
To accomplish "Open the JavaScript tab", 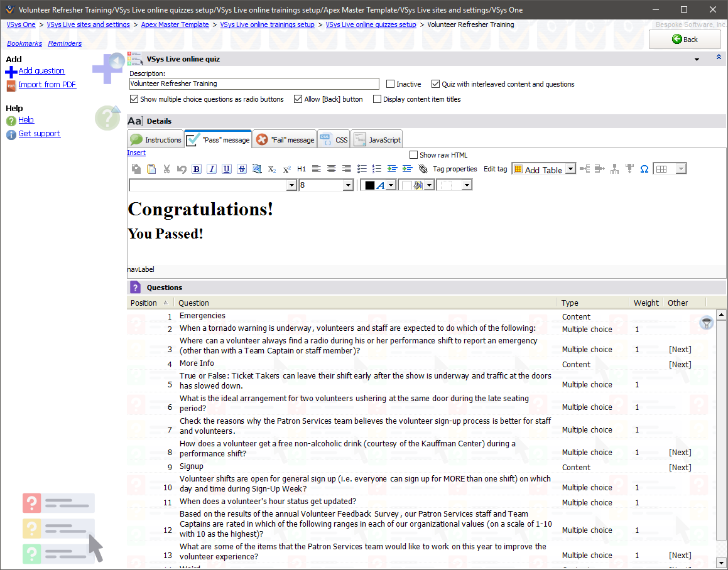I will click(x=377, y=140).
